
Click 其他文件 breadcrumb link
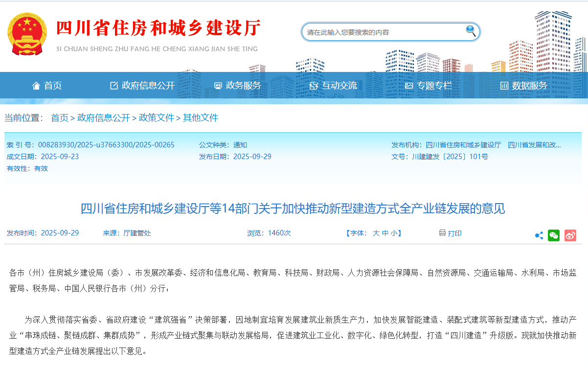click(x=201, y=118)
